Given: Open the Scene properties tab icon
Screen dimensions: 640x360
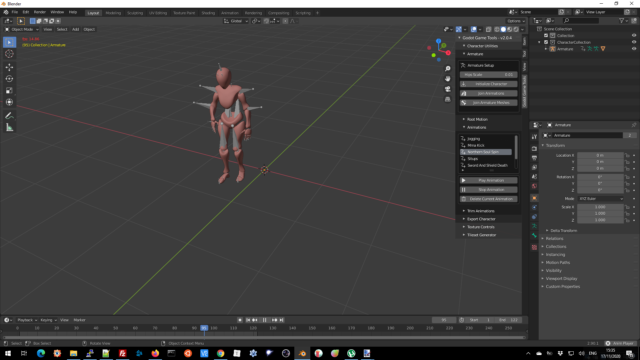Looking at the screenshot, I should coord(534,177).
